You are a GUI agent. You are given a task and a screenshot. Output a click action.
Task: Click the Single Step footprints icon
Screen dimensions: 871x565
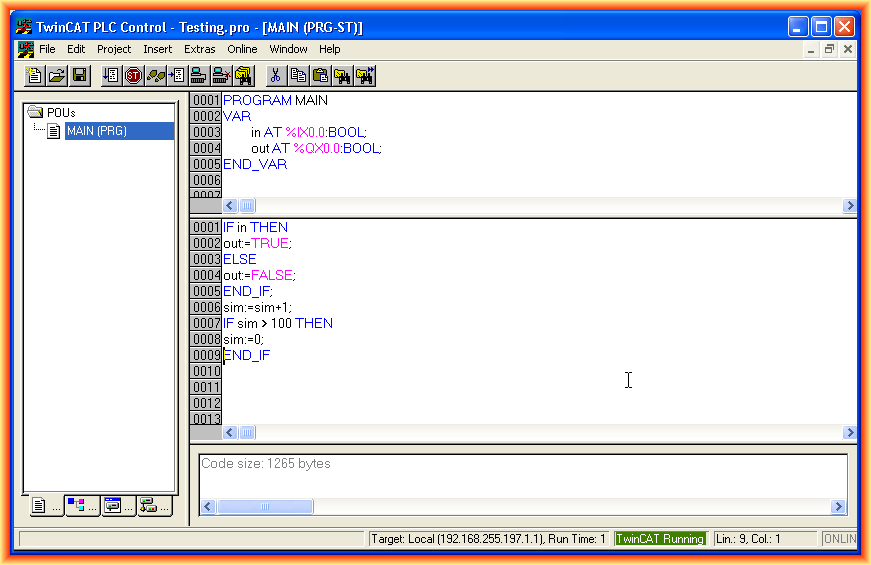(x=155, y=75)
